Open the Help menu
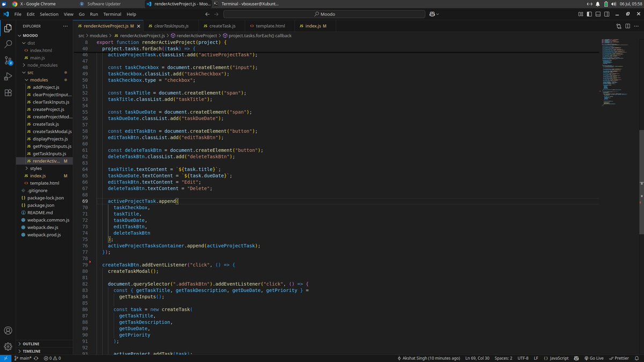This screenshot has width=644, height=362. click(131, 14)
